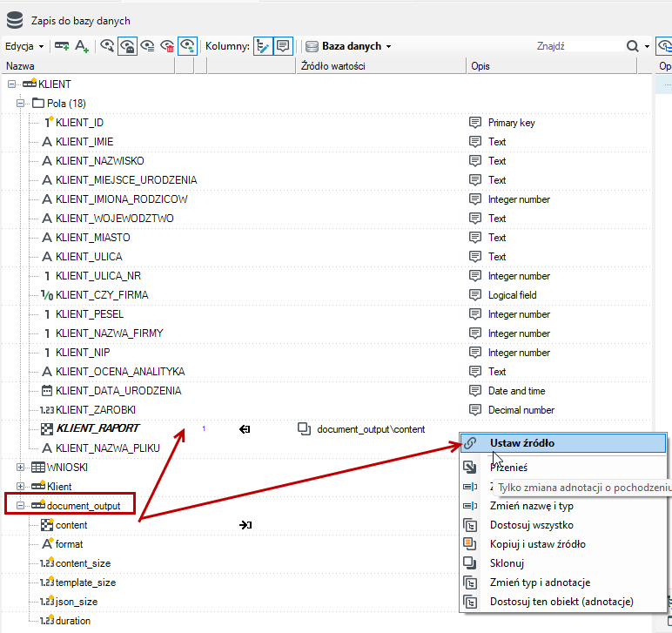Click the add table icon in toolbar

click(x=62, y=46)
